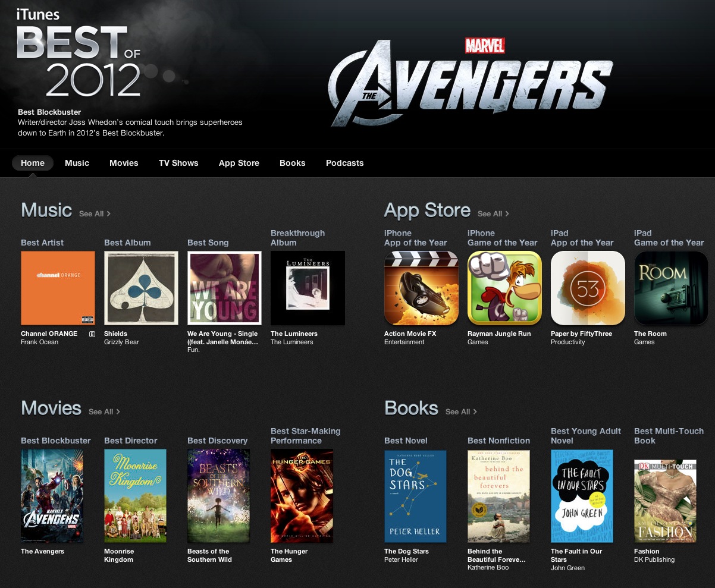Open the Rayman Jungle Run game icon
Viewport: 715px width, 588px height.
pos(504,288)
